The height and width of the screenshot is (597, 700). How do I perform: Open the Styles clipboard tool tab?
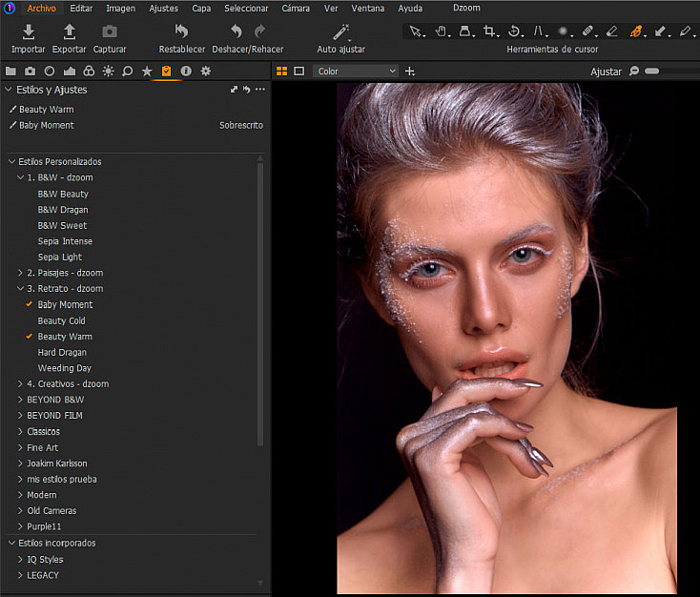coord(166,71)
